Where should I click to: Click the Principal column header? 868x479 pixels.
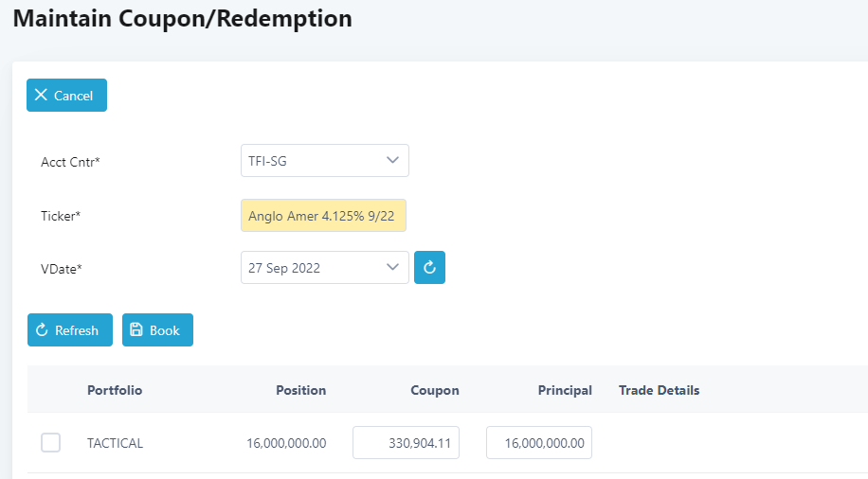pyautogui.click(x=565, y=390)
